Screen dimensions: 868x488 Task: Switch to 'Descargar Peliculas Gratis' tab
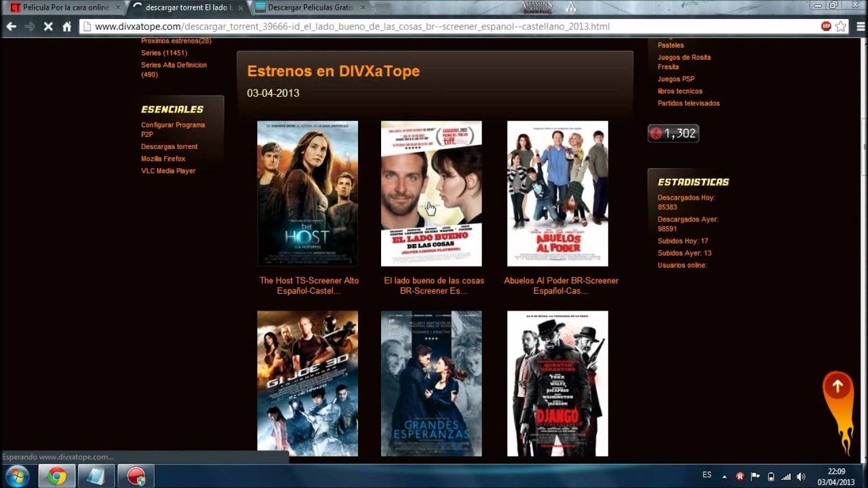pos(312,7)
